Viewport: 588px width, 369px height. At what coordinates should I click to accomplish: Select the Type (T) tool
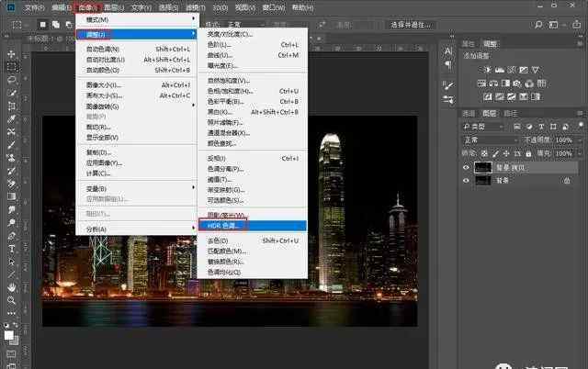[11, 248]
